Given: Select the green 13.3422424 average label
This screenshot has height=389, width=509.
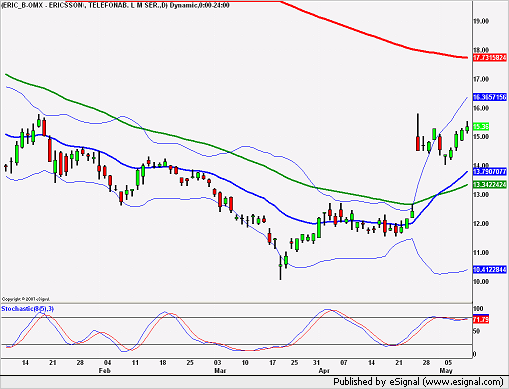Looking at the screenshot, I should click(x=490, y=184).
